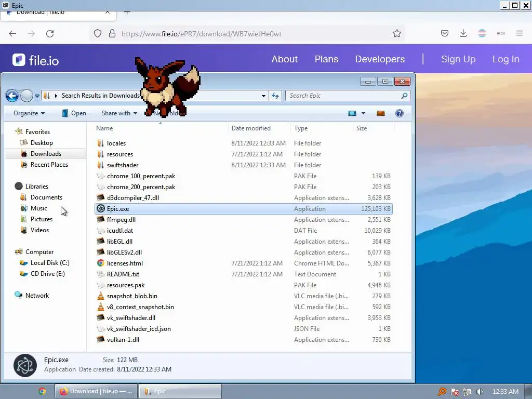Open the Pocket save icon
Image resolution: width=532 pixels, height=399 pixels.
(445, 33)
